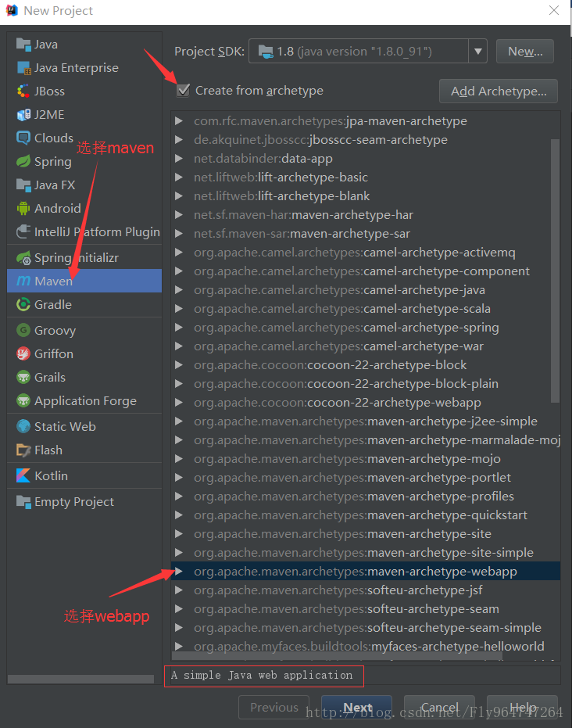Click the Cancel button

[x=439, y=707]
